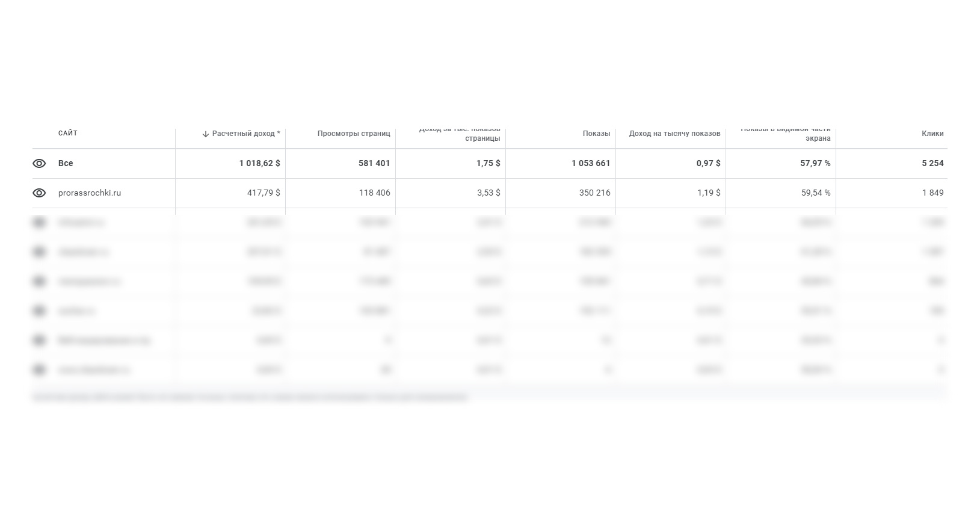The height and width of the screenshot is (529, 980).
Task: Click the total revenue value 1 018,62 $
Action: pos(259,164)
